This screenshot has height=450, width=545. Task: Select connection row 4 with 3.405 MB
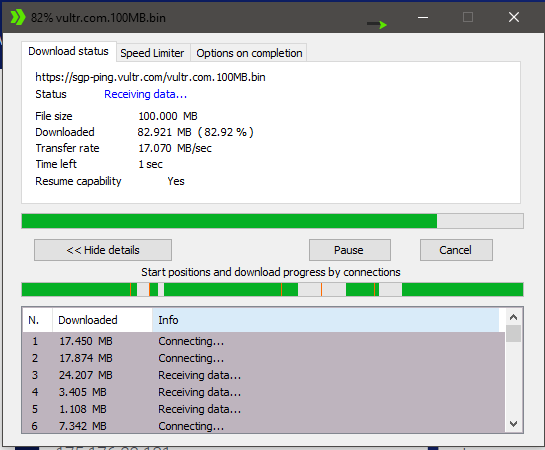coord(263,392)
